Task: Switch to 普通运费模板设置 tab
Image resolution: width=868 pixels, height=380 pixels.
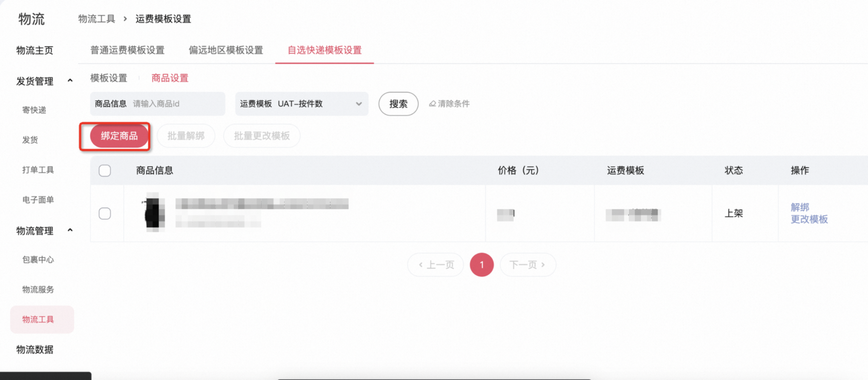Action: tap(127, 50)
